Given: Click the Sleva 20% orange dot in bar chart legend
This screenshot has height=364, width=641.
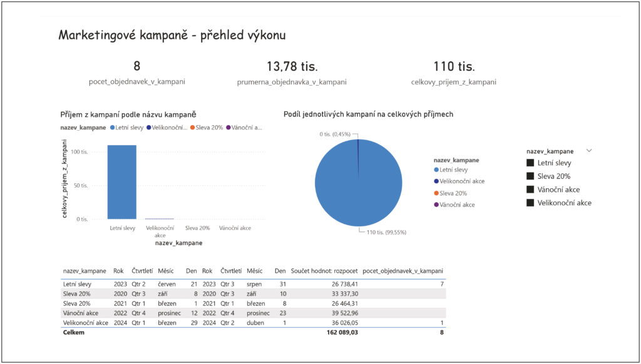Looking at the screenshot, I should click(x=193, y=128).
